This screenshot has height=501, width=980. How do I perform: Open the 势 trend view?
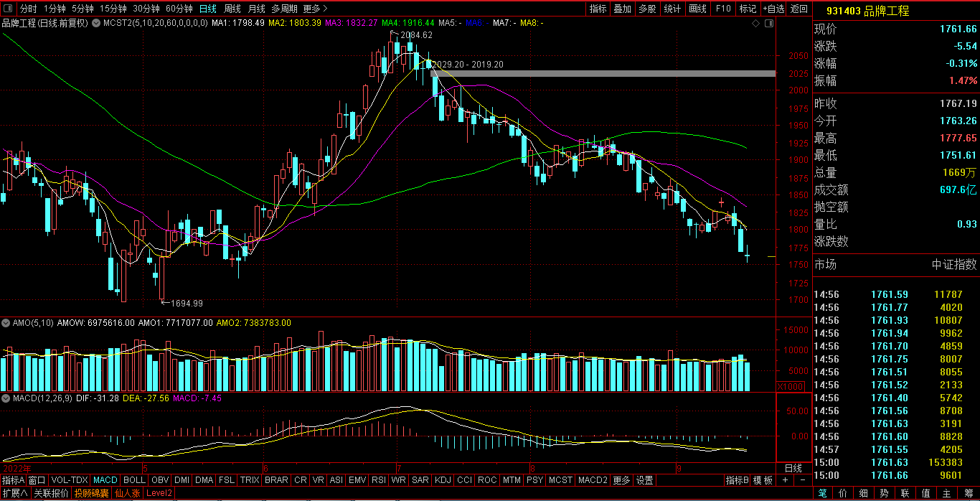click(x=885, y=494)
